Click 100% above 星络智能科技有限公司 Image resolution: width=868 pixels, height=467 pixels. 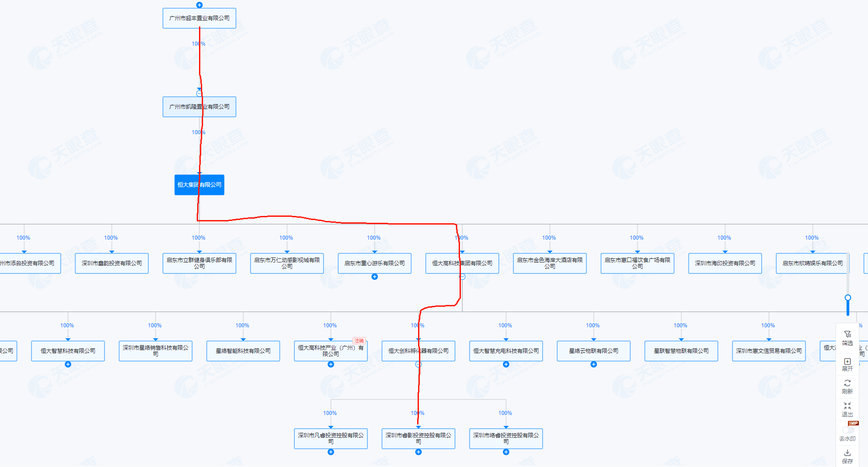242,325
